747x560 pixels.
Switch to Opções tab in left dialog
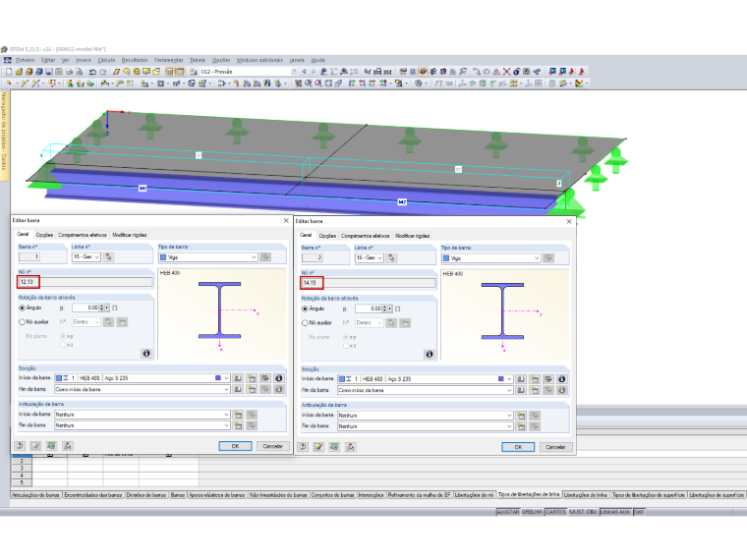(44, 235)
